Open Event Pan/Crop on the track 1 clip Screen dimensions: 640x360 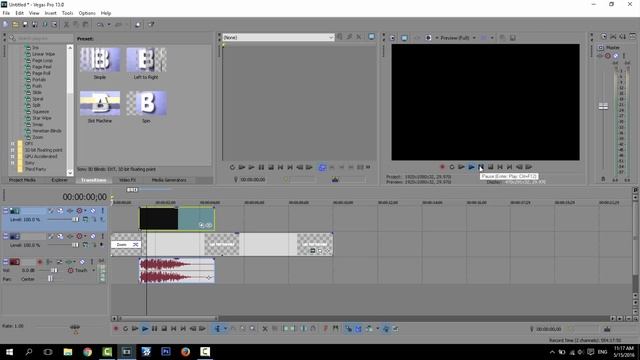[201, 225]
